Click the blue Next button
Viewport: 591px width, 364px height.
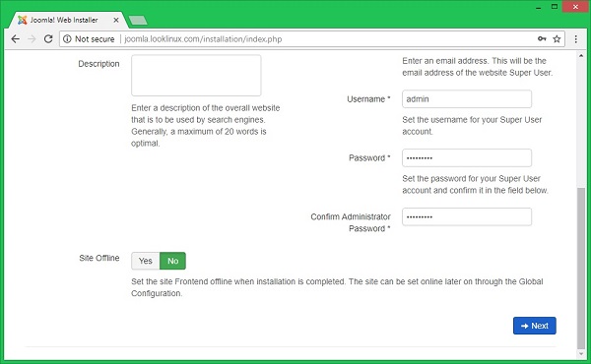535,326
